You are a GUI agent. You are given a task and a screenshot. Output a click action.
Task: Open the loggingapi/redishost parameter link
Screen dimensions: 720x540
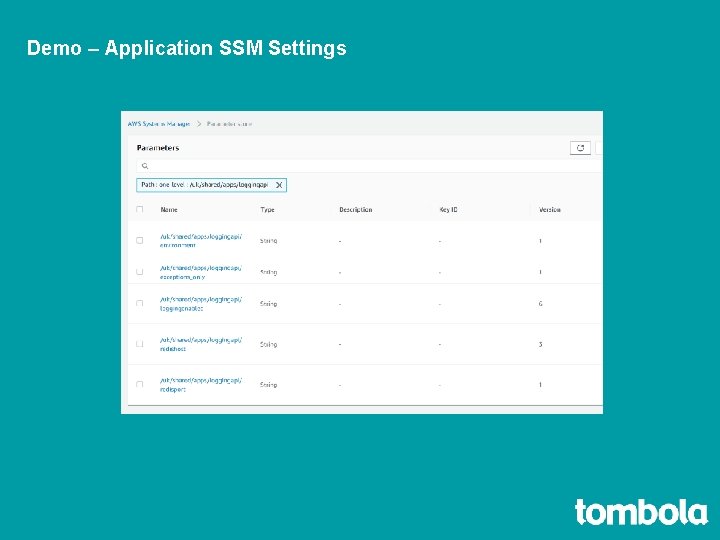coord(201,344)
